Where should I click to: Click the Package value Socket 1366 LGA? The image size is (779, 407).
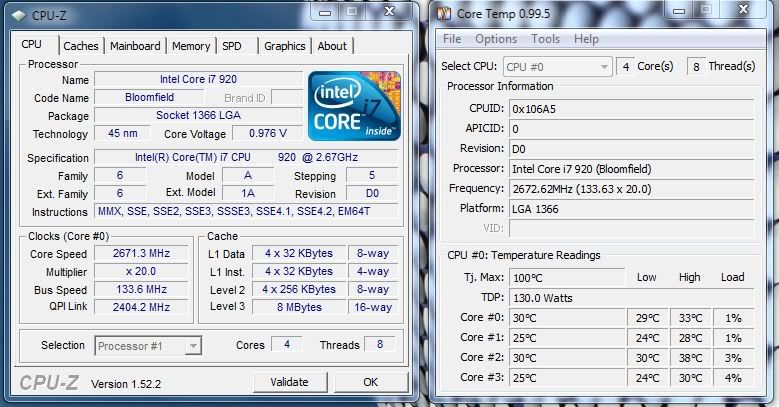pyautogui.click(x=198, y=115)
